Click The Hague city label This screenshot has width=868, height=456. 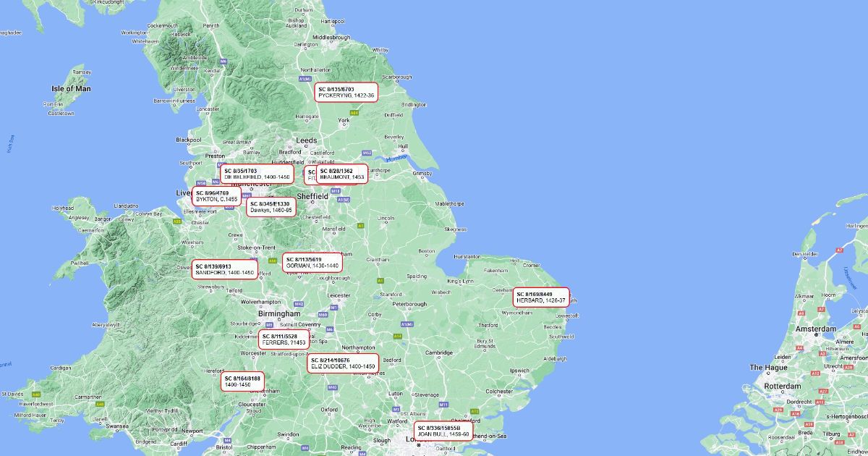click(x=769, y=368)
